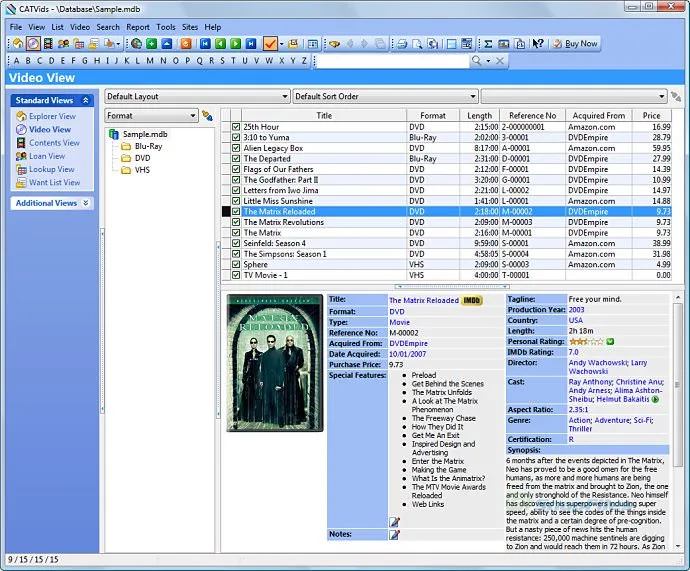This screenshot has width=690, height=571.
Task: Select the Blu-Ray folder in the tree
Action: pos(148,146)
